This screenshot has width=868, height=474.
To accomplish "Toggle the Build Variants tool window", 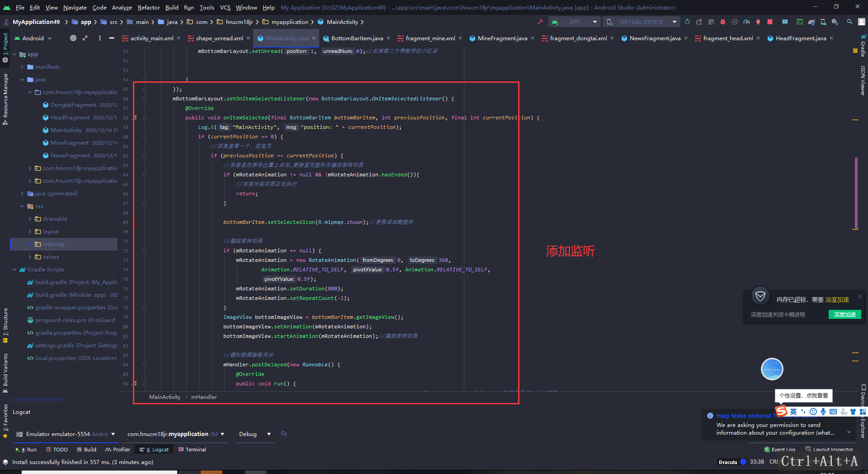I will click(5, 373).
